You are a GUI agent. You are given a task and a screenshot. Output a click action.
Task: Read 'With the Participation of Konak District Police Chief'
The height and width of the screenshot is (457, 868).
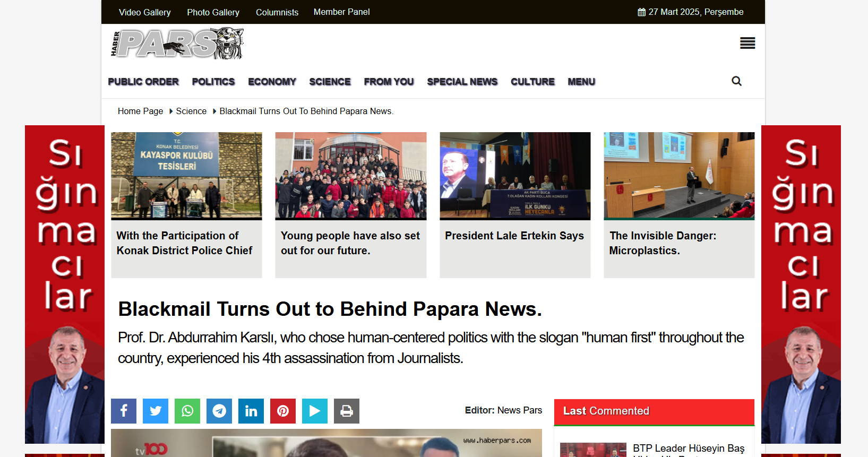tap(184, 243)
